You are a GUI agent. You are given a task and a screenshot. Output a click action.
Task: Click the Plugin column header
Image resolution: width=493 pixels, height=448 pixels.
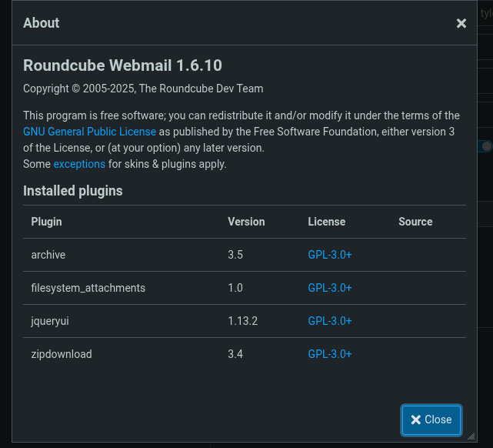point(46,222)
